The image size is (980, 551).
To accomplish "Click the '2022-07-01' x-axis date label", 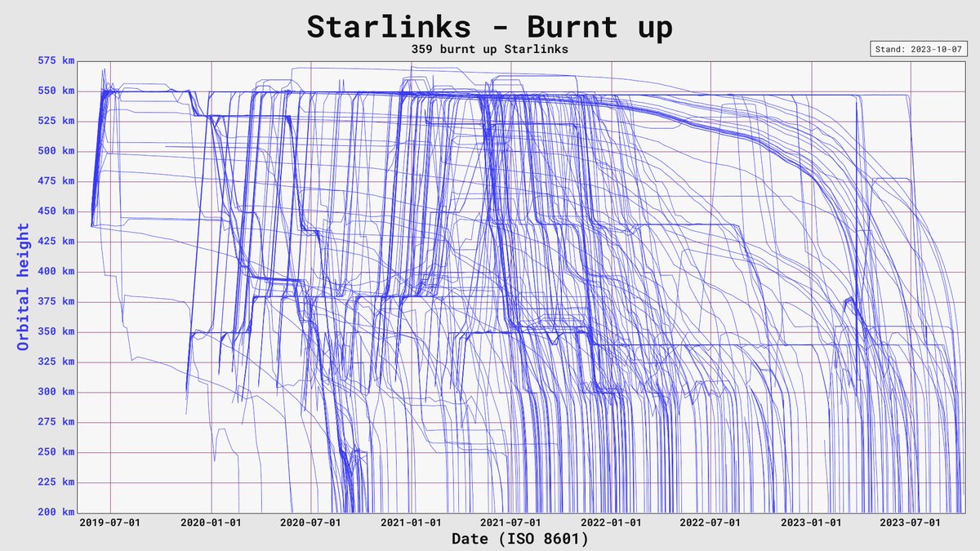I will pyautogui.click(x=711, y=522).
